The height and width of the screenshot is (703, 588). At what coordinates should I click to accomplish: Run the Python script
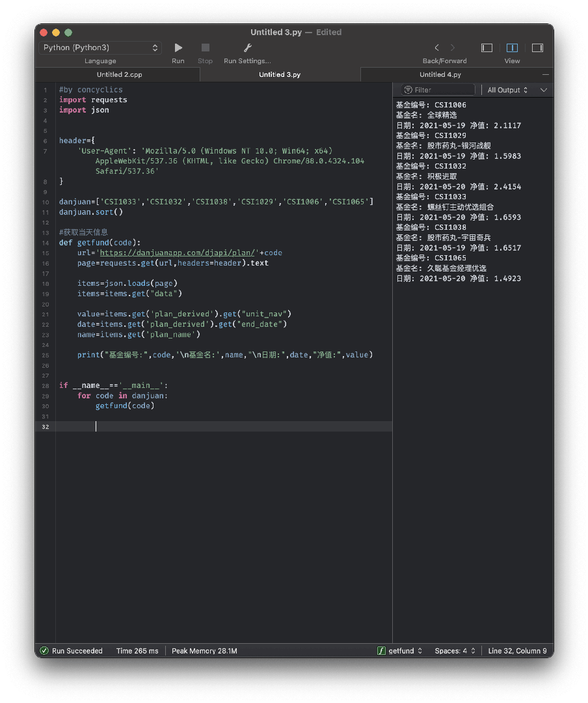(x=178, y=48)
